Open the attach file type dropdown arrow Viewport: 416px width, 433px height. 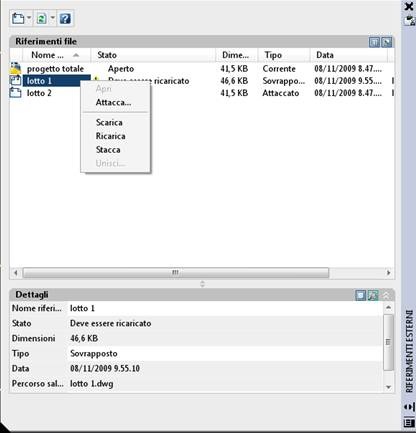pyautogui.click(x=29, y=18)
